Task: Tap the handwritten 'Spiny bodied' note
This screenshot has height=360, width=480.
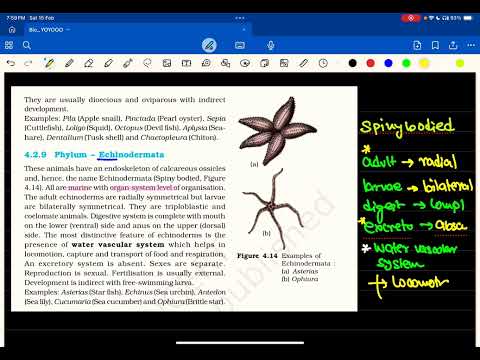Action: (407, 127)
